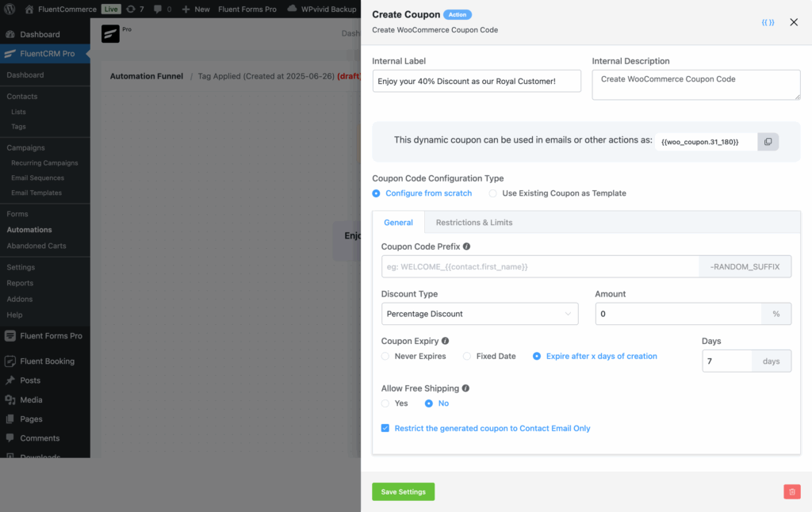Delete this action with the red trash icon
The image size is (812, 512).
point(792,492)
